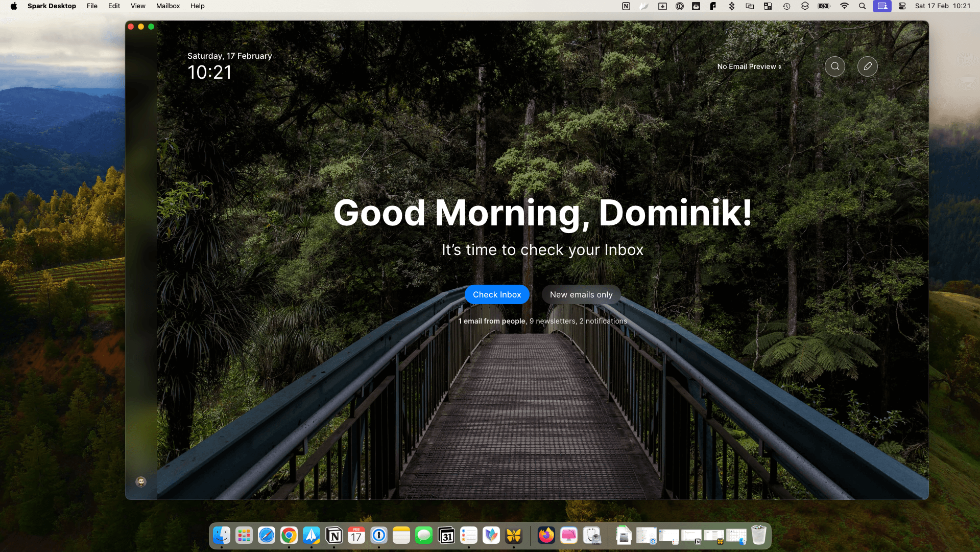Click the New emails only button
Image resolution: width=980 pixels, height=552 pixels.
click(581, 294)
